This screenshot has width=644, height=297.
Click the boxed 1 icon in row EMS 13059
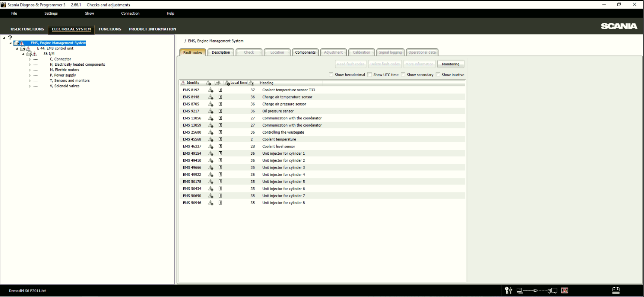point(220,125)
